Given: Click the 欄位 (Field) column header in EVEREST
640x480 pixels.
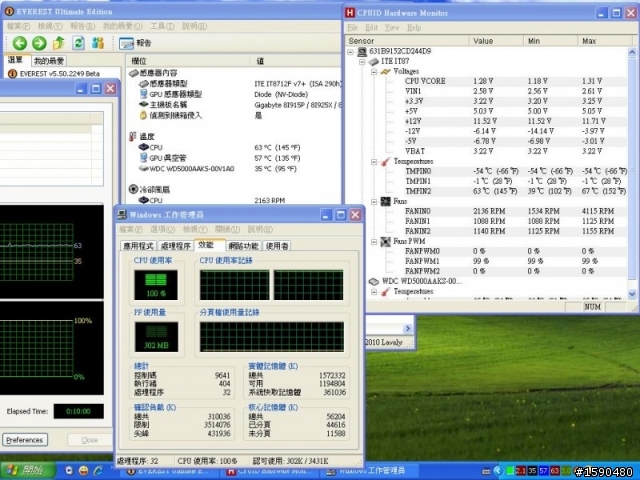Looking at the screenshot, I should 188,61.
